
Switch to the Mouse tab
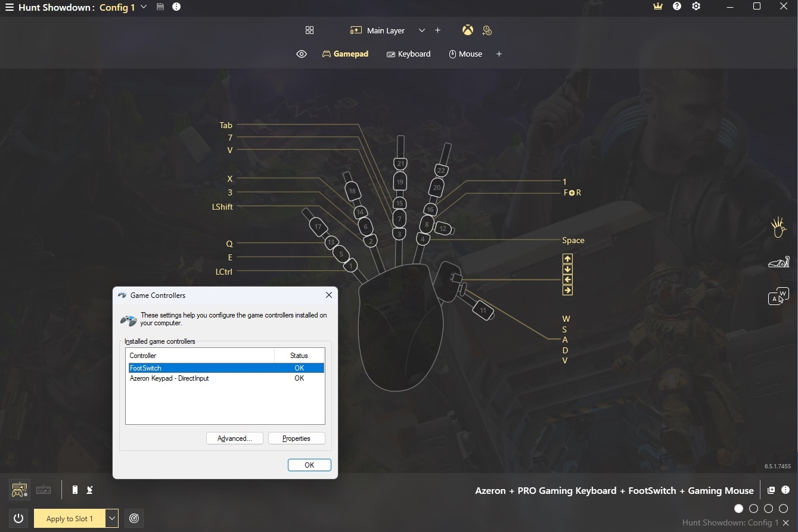point(465,54)
